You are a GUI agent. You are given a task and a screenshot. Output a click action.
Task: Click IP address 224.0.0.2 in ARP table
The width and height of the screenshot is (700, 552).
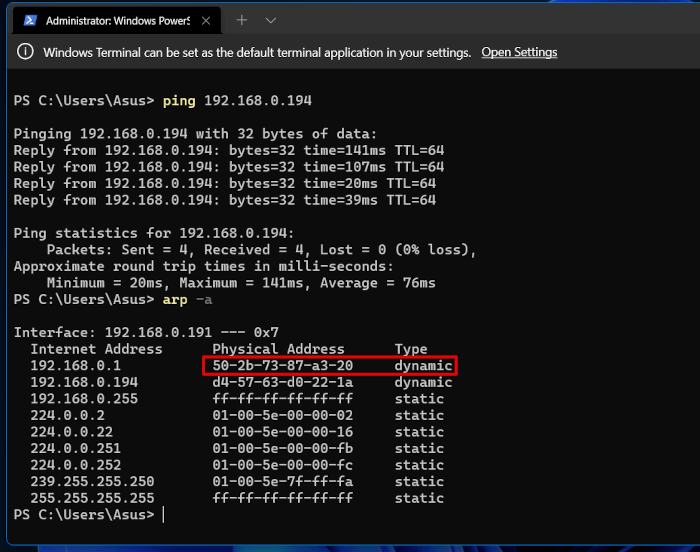(67, 415)
